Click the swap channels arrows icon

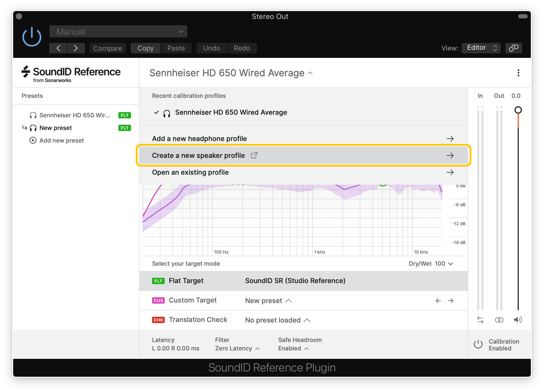click(x=480, y=320)
